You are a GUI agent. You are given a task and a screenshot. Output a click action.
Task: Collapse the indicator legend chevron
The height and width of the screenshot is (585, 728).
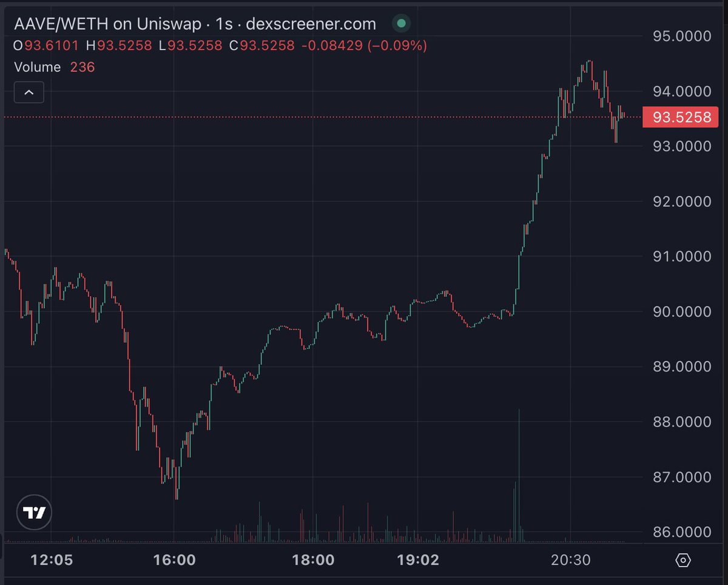[x=29, y=93]
